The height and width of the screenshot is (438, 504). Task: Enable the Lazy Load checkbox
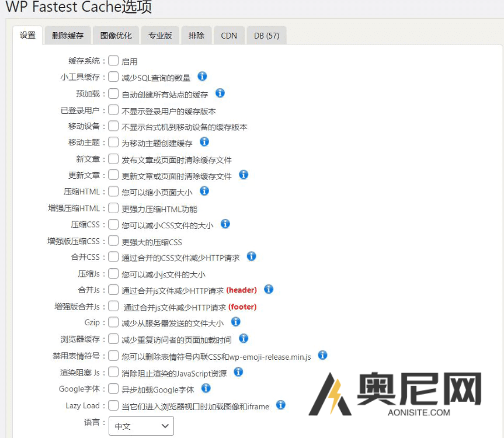(113, 405)
